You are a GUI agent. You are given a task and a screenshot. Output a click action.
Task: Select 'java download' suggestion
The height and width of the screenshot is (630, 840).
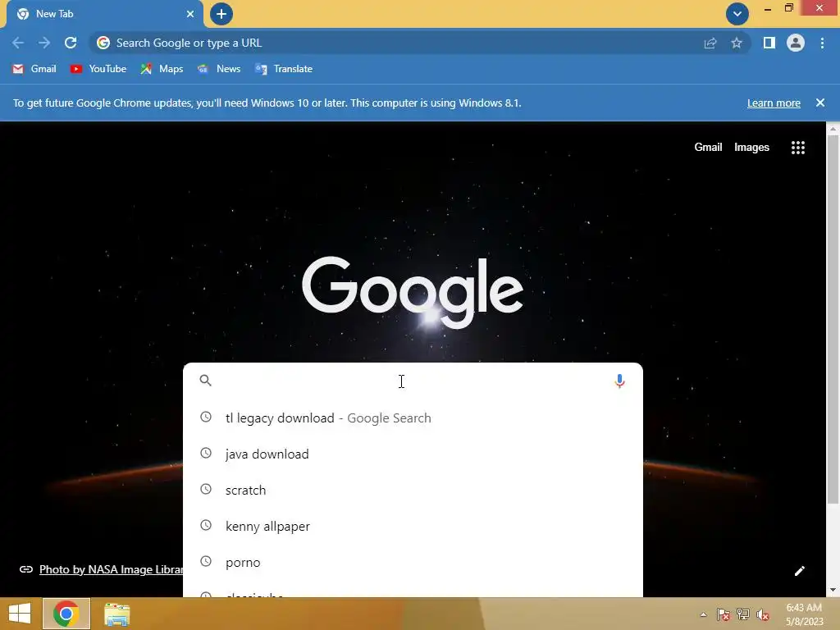(x=413, y=454)
